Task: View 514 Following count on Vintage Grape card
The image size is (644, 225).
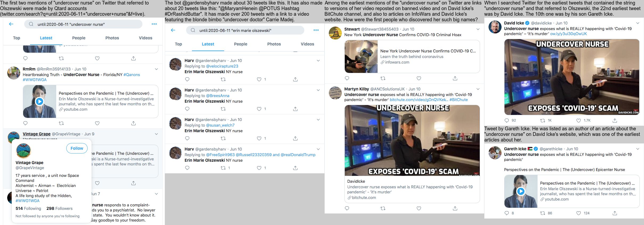Action: point(28,209)
